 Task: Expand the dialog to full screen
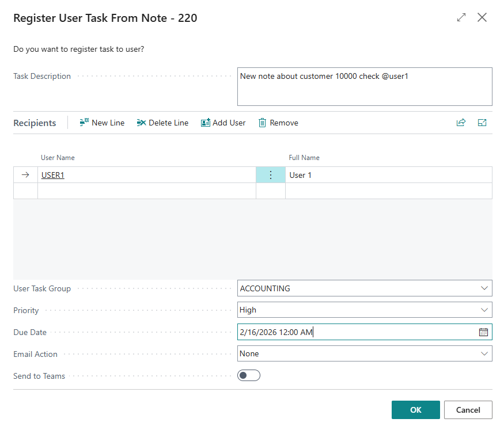pos(461,18)
